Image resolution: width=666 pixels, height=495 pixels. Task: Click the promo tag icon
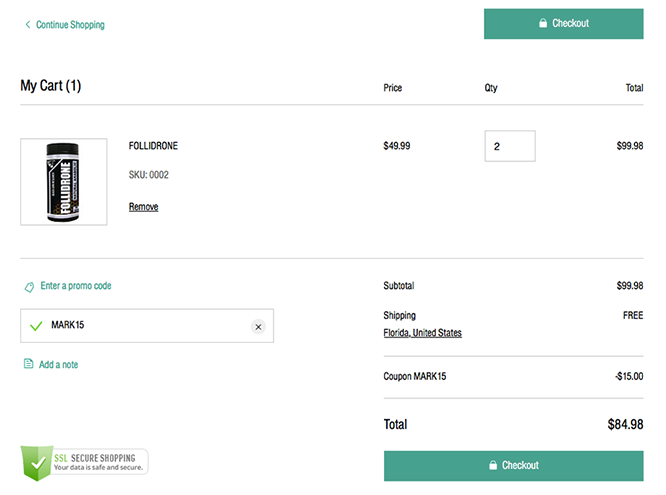(29, 287)
